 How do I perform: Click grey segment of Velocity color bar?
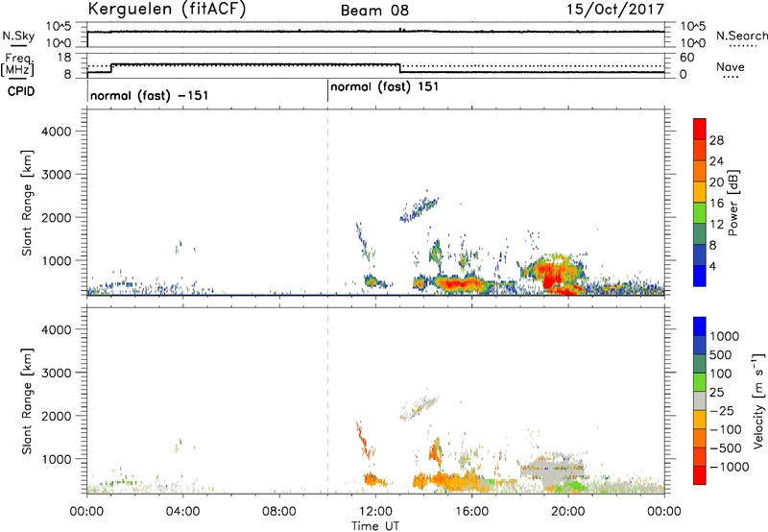click(700, 400)
